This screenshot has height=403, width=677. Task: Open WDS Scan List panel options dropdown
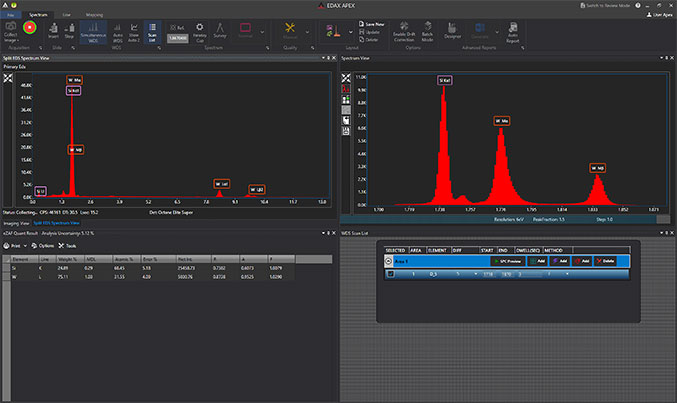click(661, 233)
